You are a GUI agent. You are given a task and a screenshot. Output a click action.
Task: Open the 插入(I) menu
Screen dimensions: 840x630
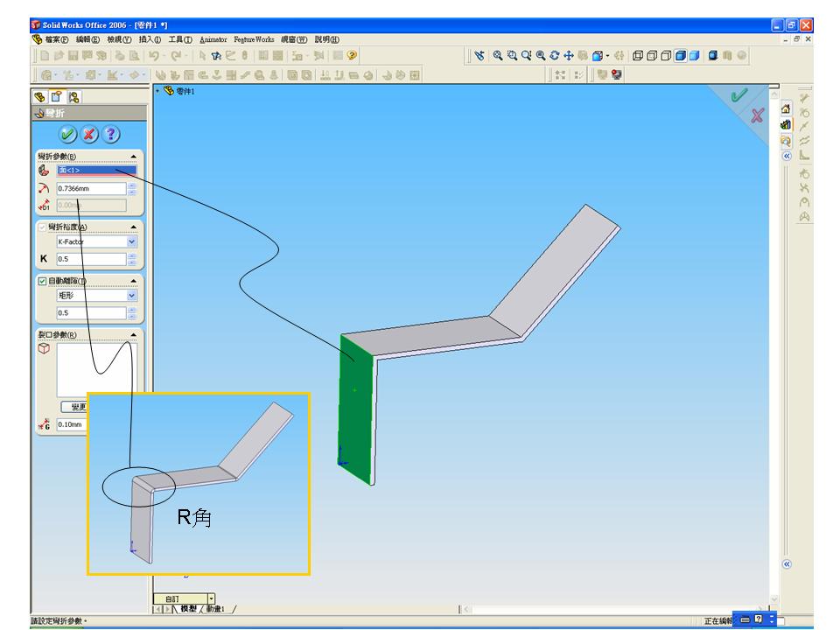150,39
